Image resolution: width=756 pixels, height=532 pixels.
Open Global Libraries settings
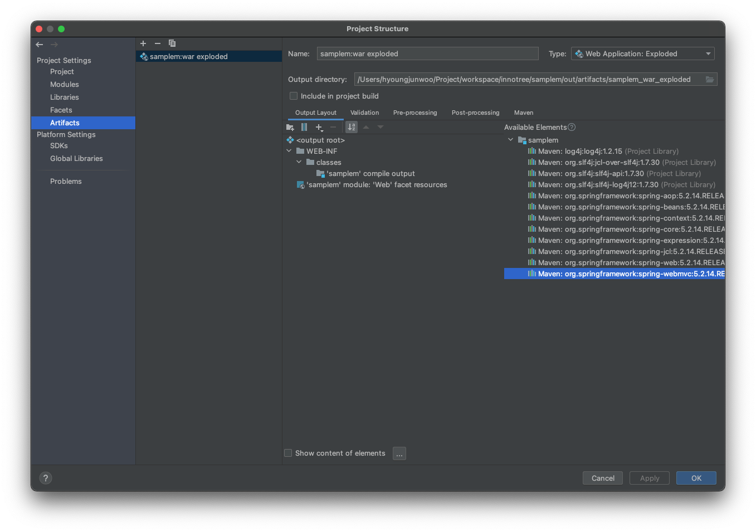76,159
